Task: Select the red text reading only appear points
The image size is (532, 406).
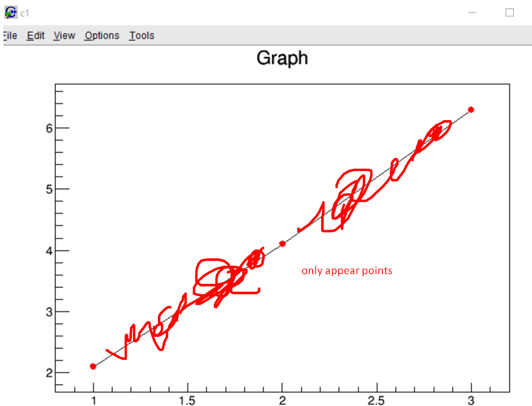Action: tap(347, 270)
